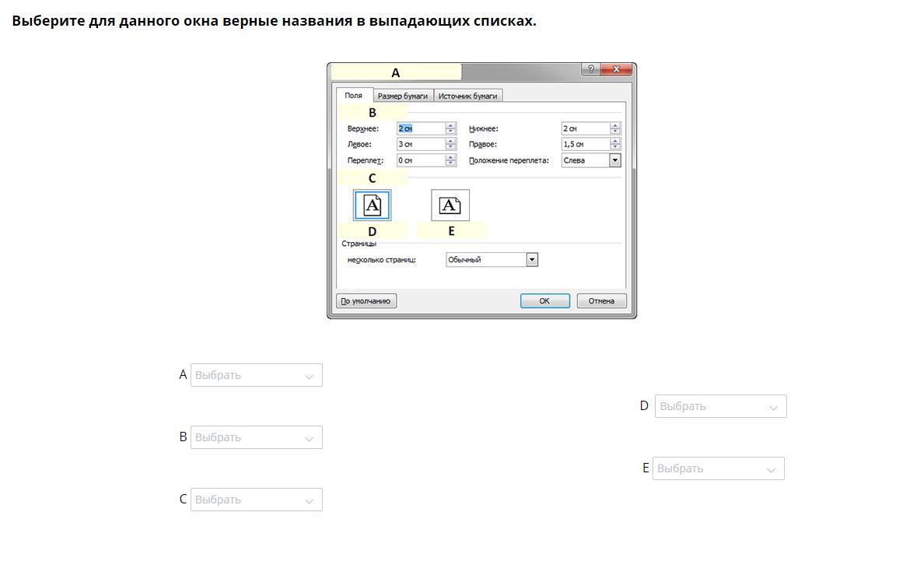This screenshot has width=924, height=561.
Task: Open dropdown list labeled C
Action: [x=257, y=500]
